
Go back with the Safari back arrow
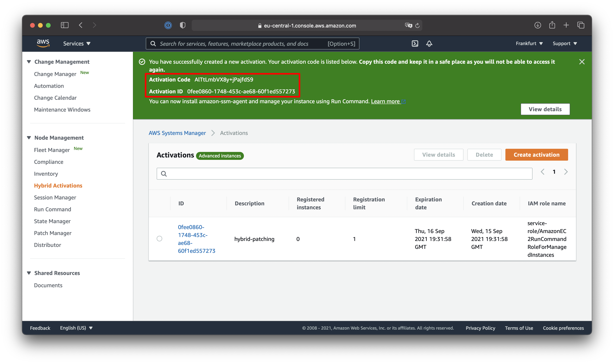click(x=81, y=25)
